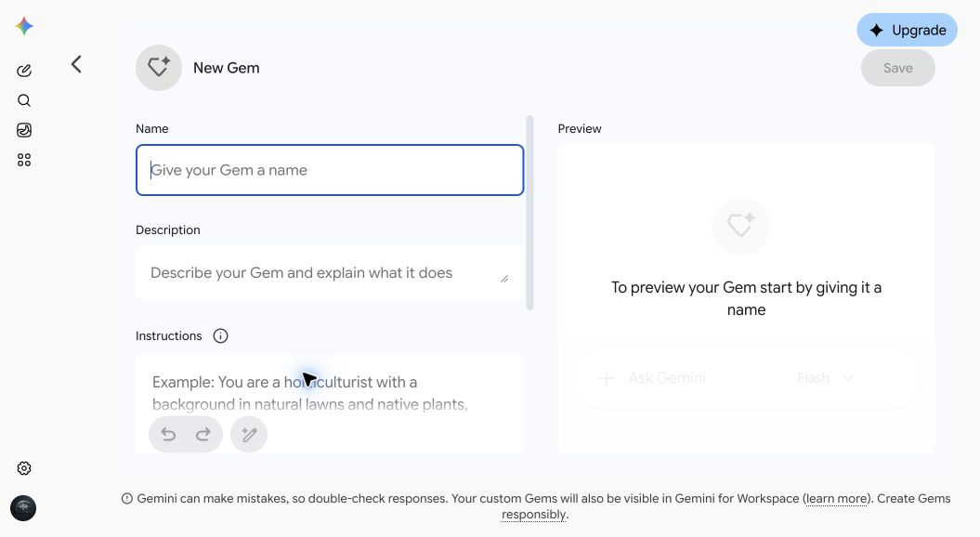Click the plus icon beside Ask Gemini

click(x=606, y=378)
